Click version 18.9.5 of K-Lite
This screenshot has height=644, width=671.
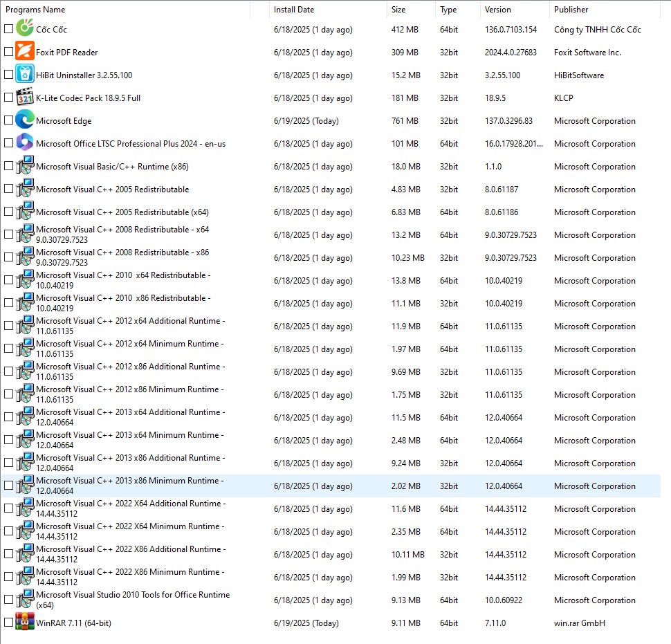495,98
